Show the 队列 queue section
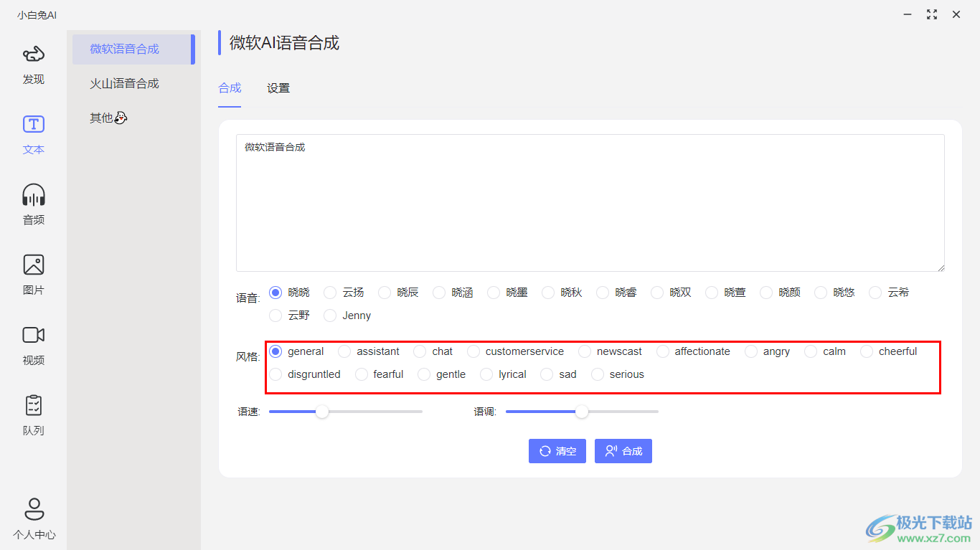980x550 pixels. (34, 416)
